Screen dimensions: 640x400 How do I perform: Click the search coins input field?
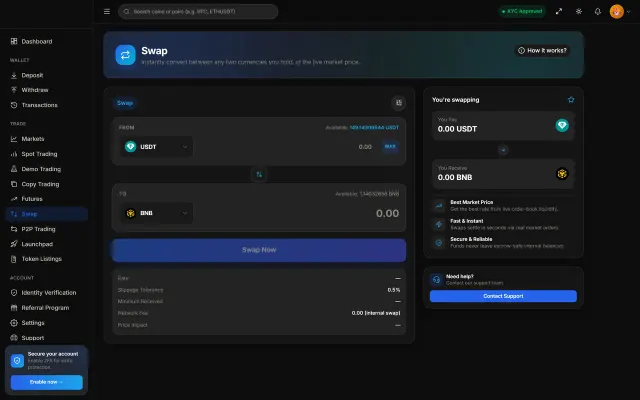[198, 11]
